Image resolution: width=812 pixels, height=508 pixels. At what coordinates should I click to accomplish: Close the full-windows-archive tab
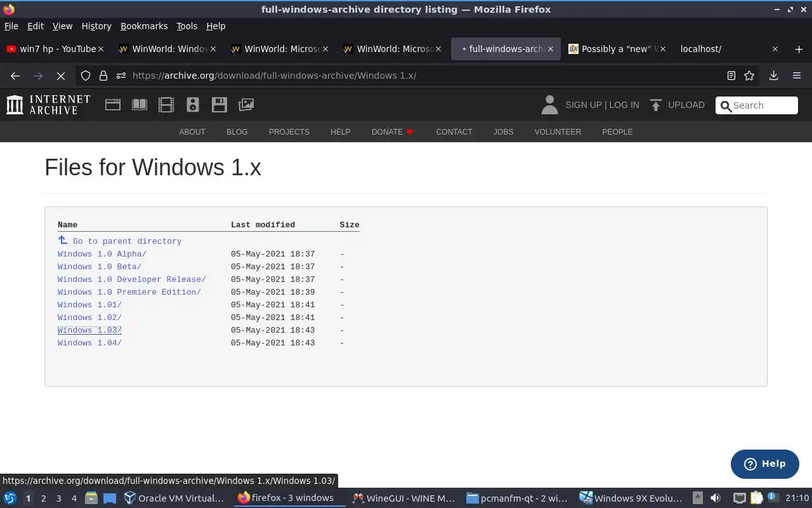click(x=550, y=49)
